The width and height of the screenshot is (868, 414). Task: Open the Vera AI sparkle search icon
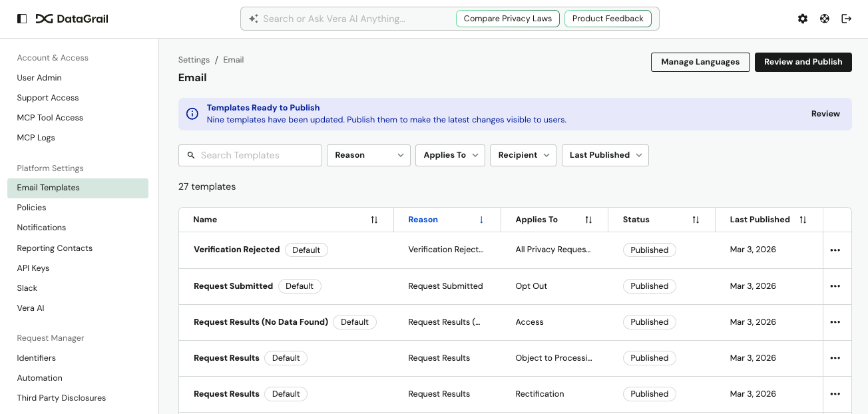point(253,19)
